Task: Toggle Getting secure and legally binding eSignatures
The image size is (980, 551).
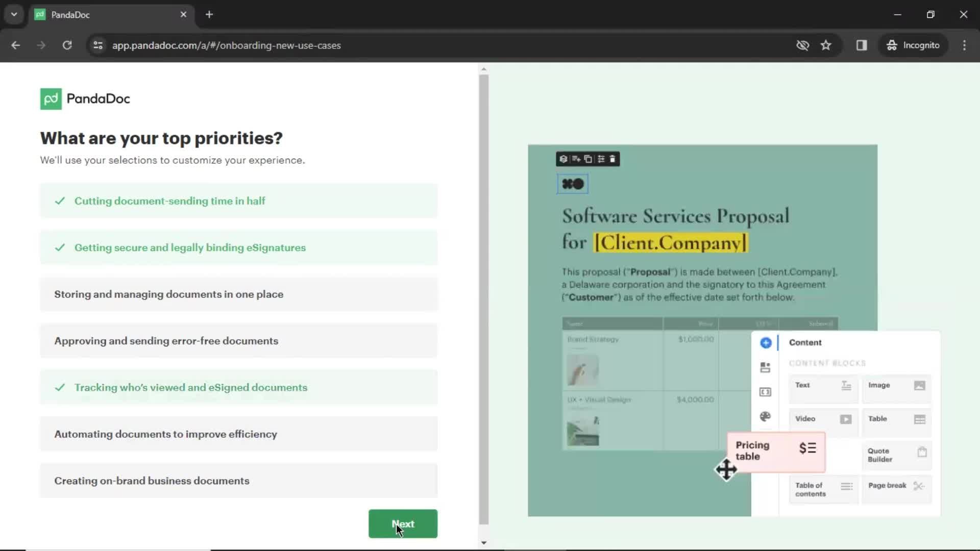Action: tap(239, 247)
